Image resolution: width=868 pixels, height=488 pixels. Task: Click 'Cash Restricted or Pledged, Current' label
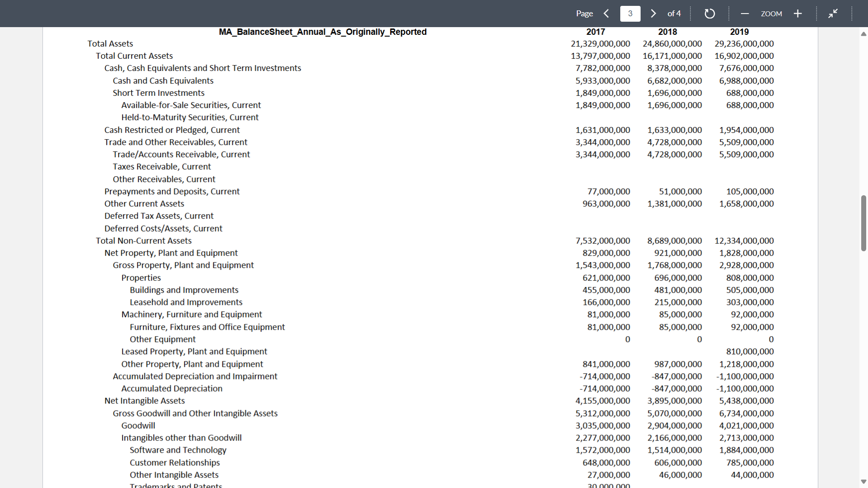pos(172,130)
